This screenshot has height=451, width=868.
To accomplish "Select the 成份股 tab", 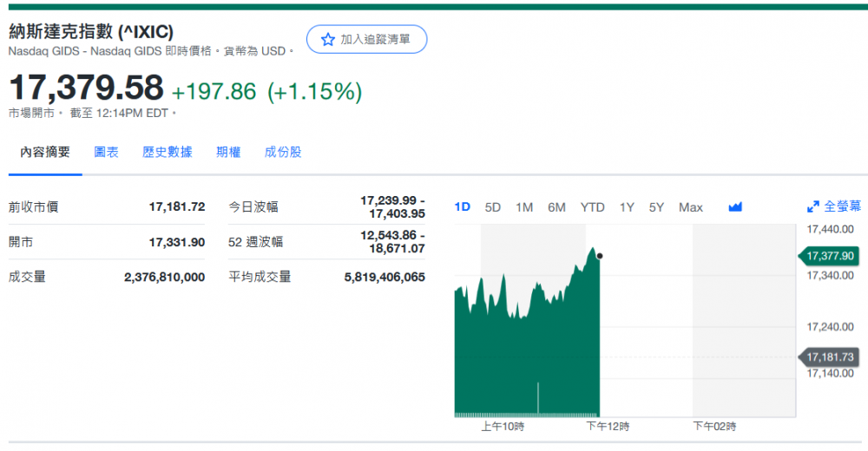I will point(283,153).
